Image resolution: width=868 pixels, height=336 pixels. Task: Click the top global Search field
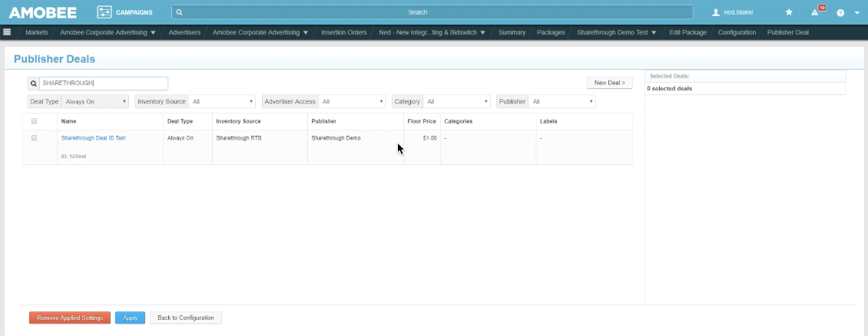point(432,12)
